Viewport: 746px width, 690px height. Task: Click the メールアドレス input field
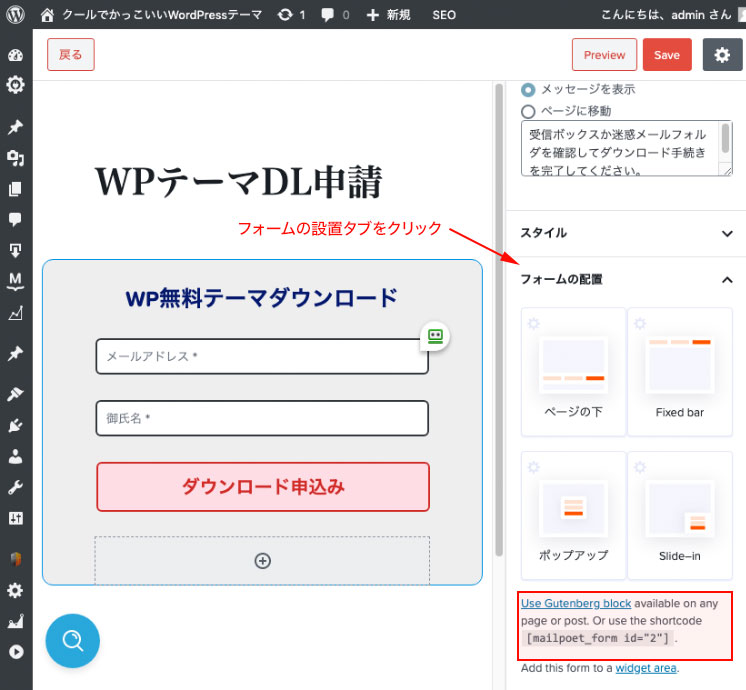pos(262,356)
